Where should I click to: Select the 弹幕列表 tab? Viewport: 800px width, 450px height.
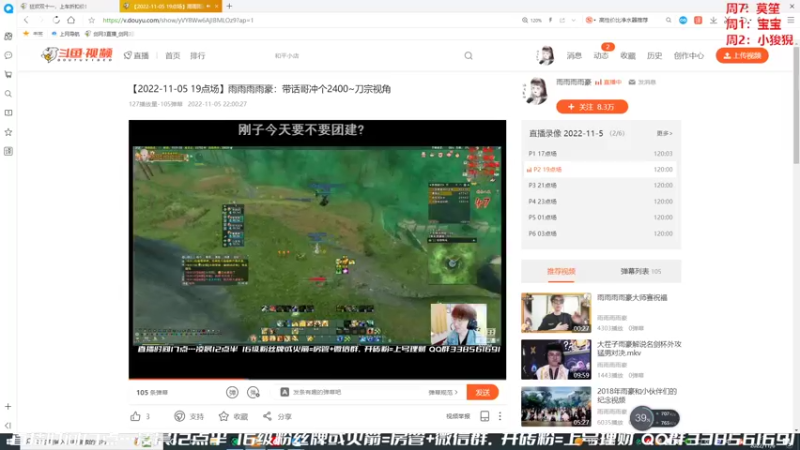coord(640,271)
